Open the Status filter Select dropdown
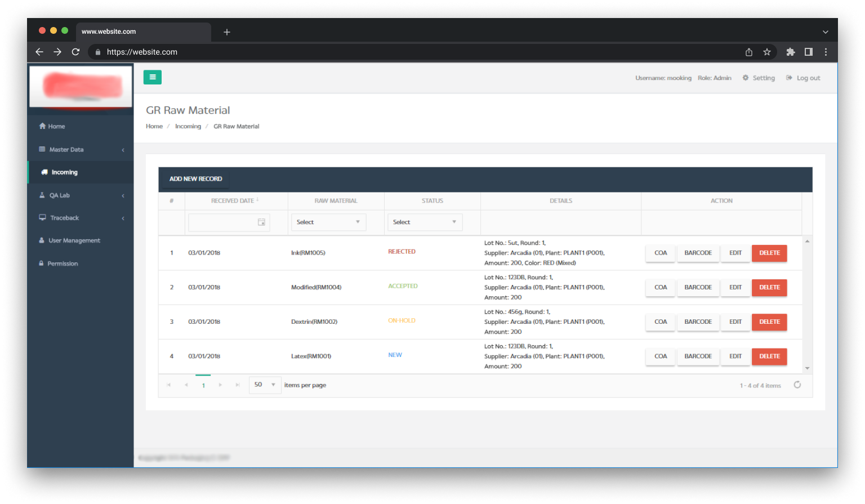Image resolution: width=865 pixels, height=504 pixels. pos(425,222)
